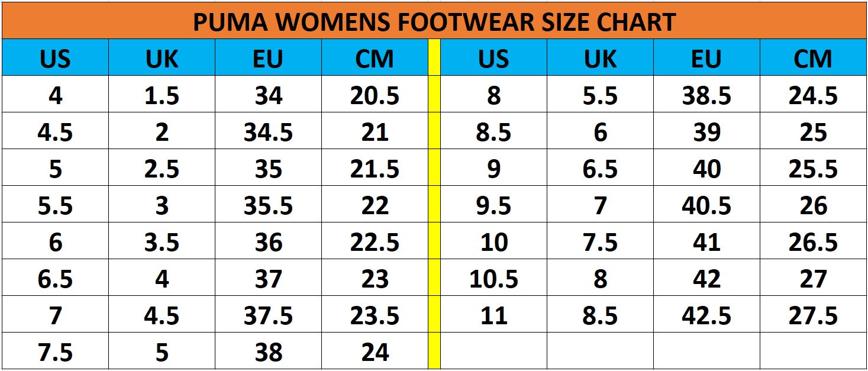Click the right EU column header

tap(706, 58)
